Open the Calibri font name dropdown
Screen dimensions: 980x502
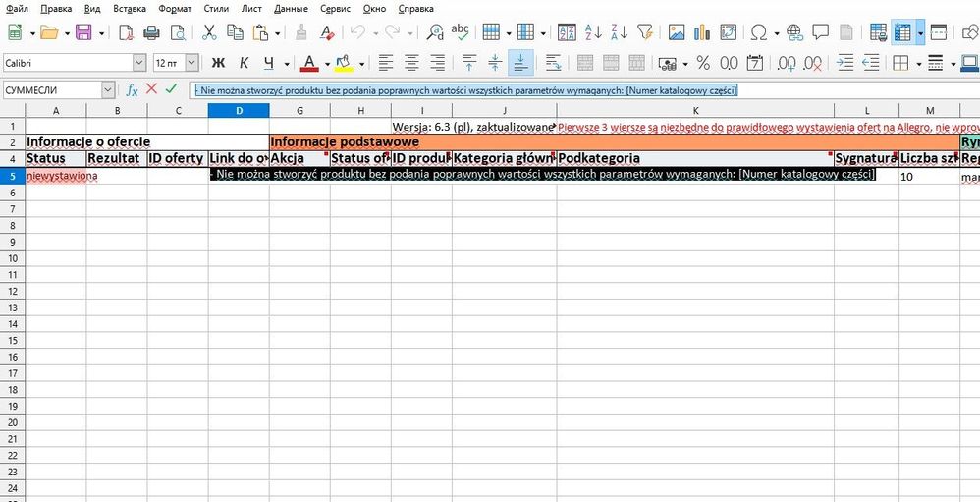pos(138,63)
